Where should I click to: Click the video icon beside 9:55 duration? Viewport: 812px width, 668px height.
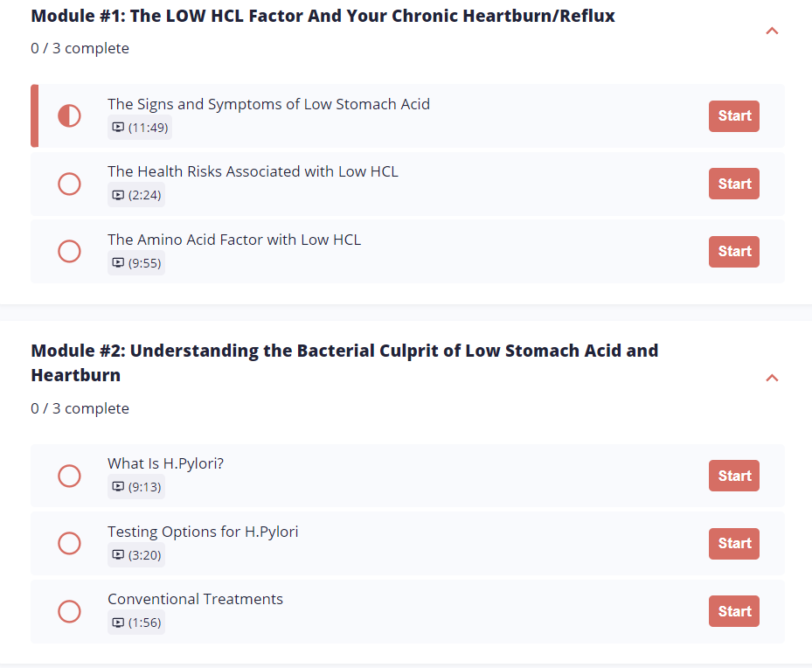118,263
